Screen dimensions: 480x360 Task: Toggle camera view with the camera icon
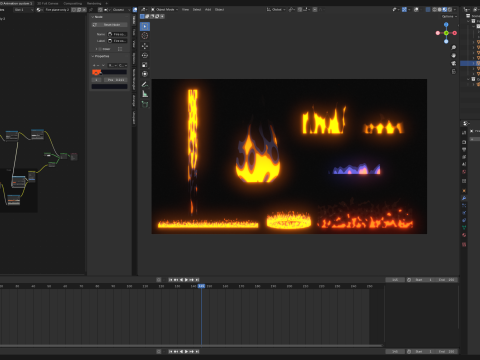pyautogui.click(x=453, y=64)
